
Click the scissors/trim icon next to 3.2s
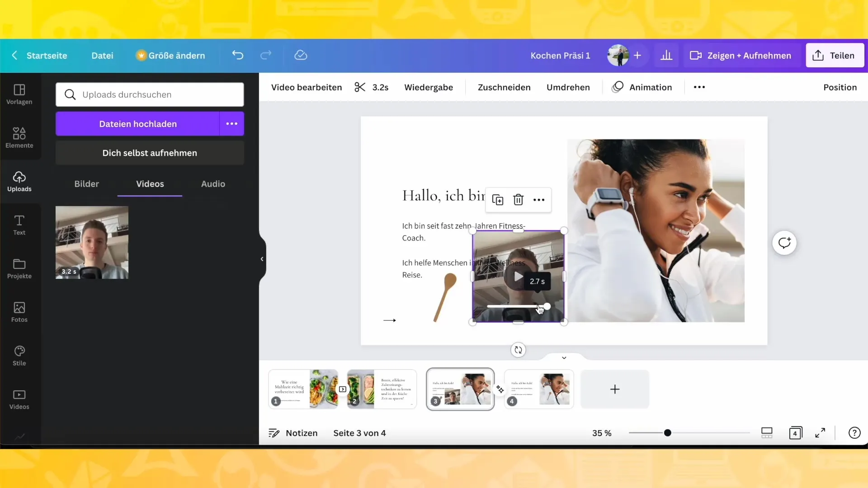(x=360, y=87)
